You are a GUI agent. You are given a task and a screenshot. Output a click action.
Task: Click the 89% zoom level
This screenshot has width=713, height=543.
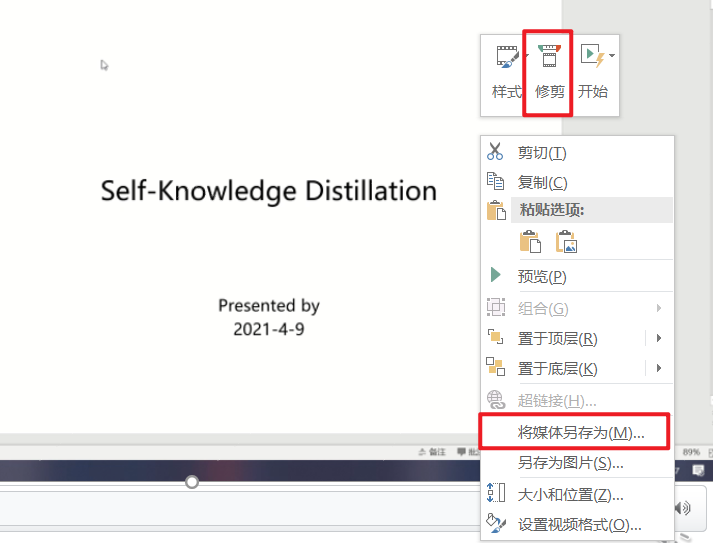691,452
